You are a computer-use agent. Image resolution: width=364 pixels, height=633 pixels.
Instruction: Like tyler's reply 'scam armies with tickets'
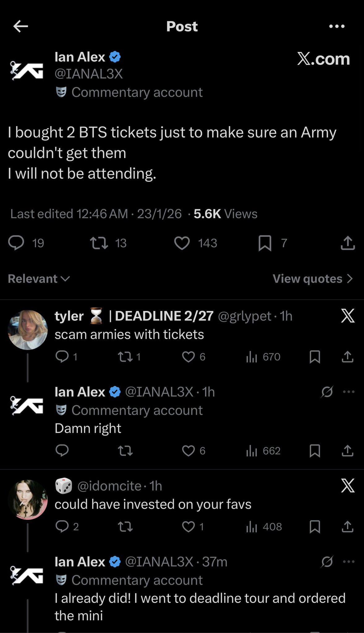(188, 357)
